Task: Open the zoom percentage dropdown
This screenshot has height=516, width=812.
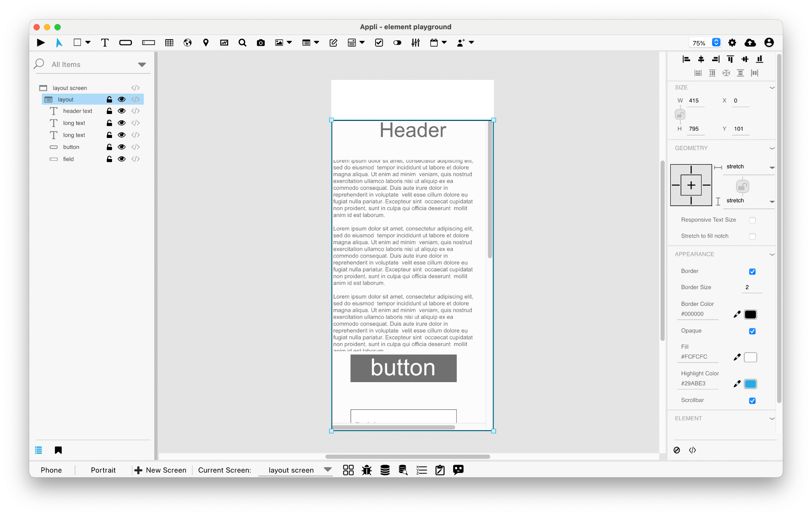Action: point(716,43)
